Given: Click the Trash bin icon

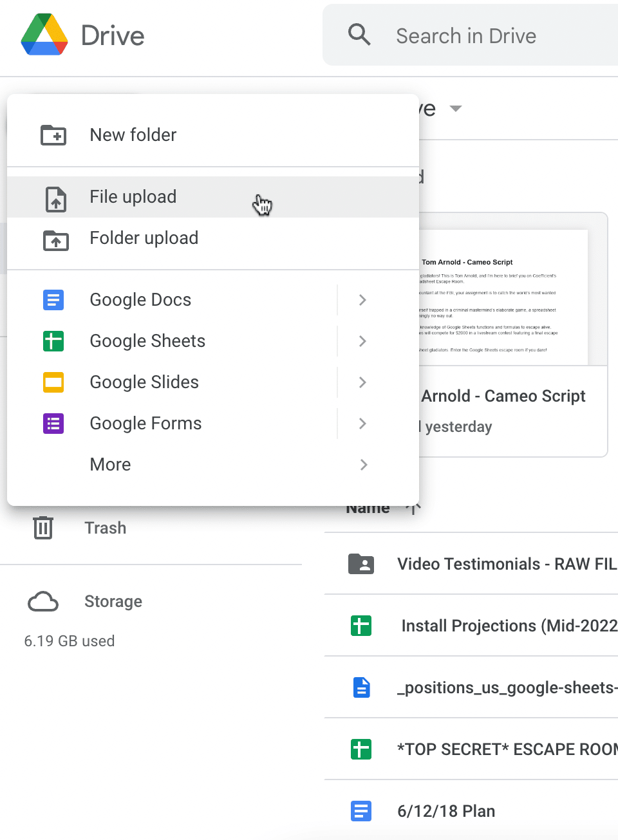Looking at the screenshot, I should [x=42, y=528].
